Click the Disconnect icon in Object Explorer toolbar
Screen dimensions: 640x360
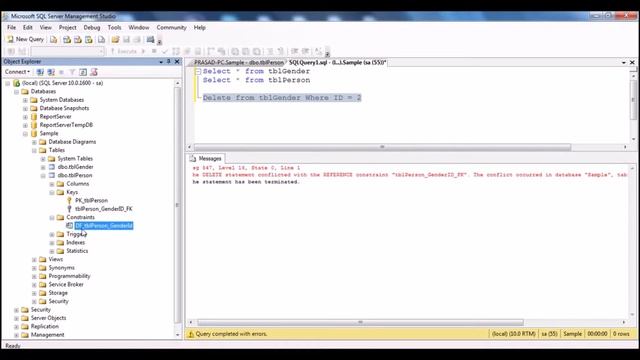pos(51,72)
